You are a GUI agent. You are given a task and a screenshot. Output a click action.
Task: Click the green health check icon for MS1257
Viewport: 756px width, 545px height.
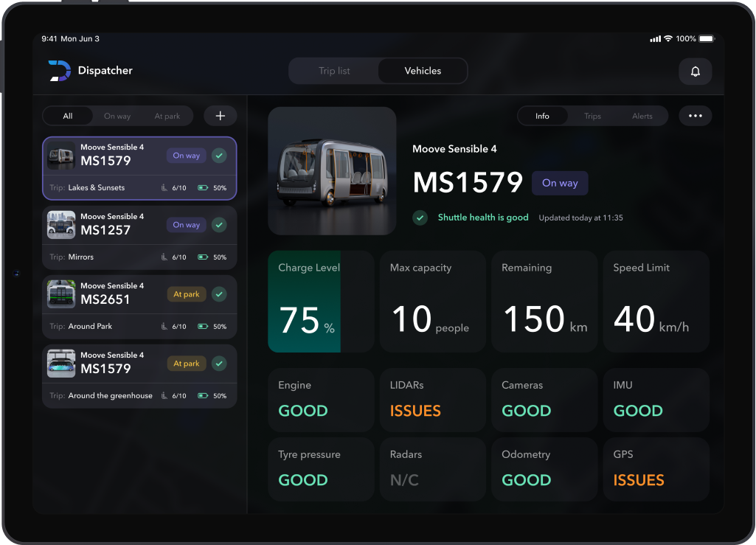coord(219,225)
